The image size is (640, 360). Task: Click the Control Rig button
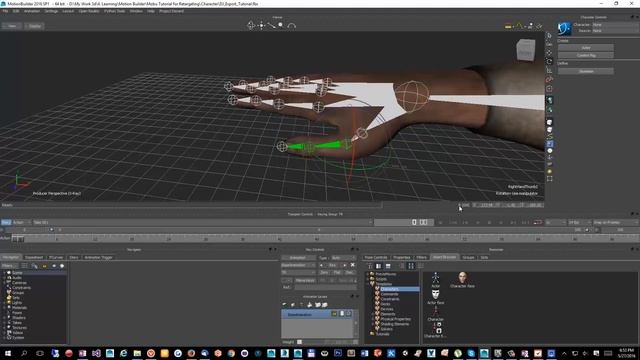586,55
